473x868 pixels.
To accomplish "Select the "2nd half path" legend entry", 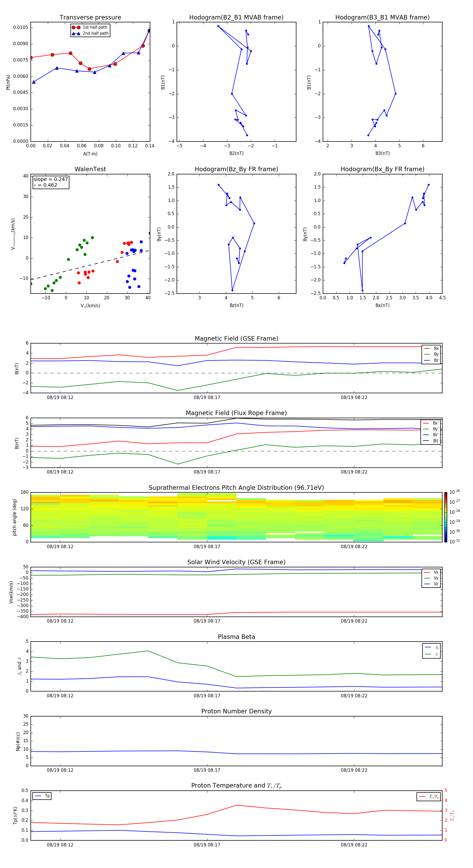I will point(90,33).
